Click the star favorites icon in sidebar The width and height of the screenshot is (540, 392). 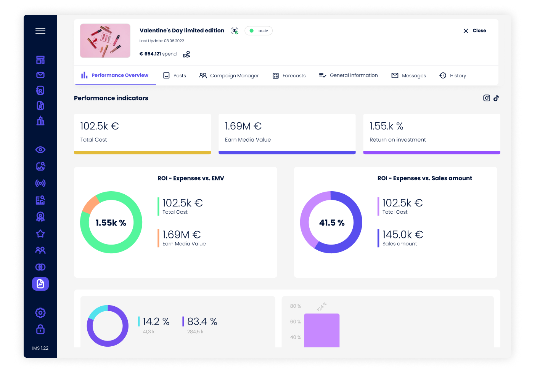[x=40, y=234]
